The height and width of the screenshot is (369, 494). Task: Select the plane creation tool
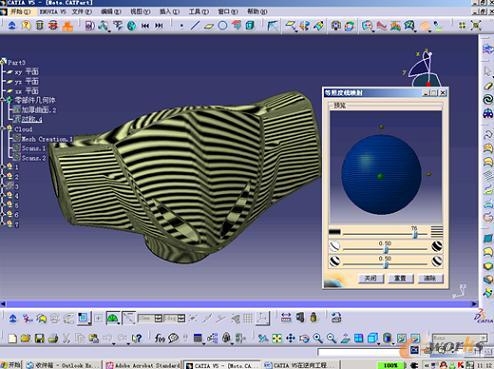click(x=209, y=26)
